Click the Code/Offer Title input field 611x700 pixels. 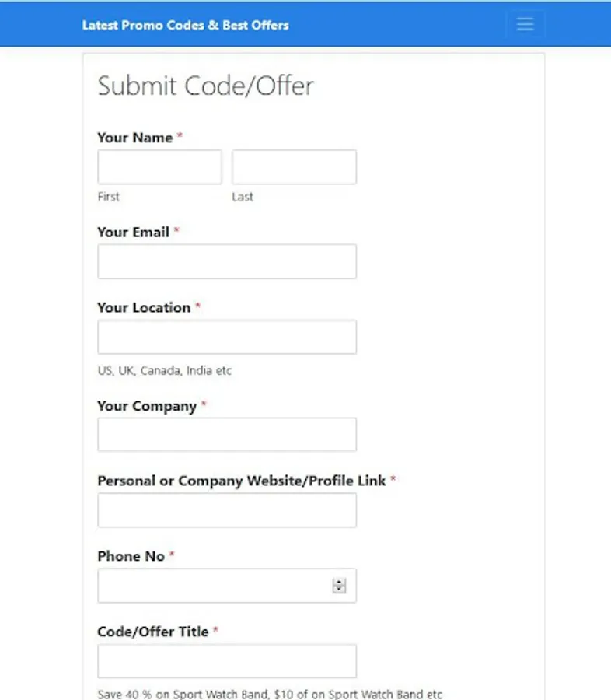(x=227, y=660)
